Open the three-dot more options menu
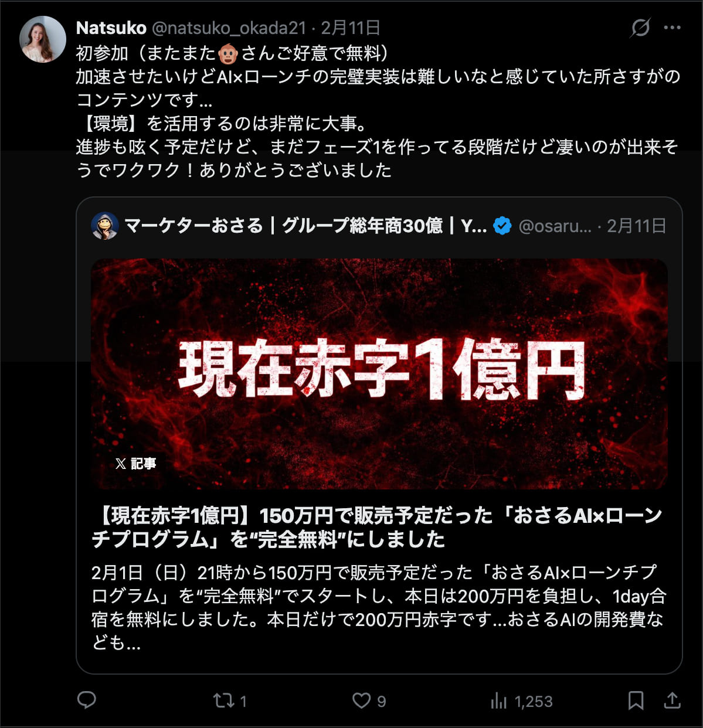 (x=672, y=28)
